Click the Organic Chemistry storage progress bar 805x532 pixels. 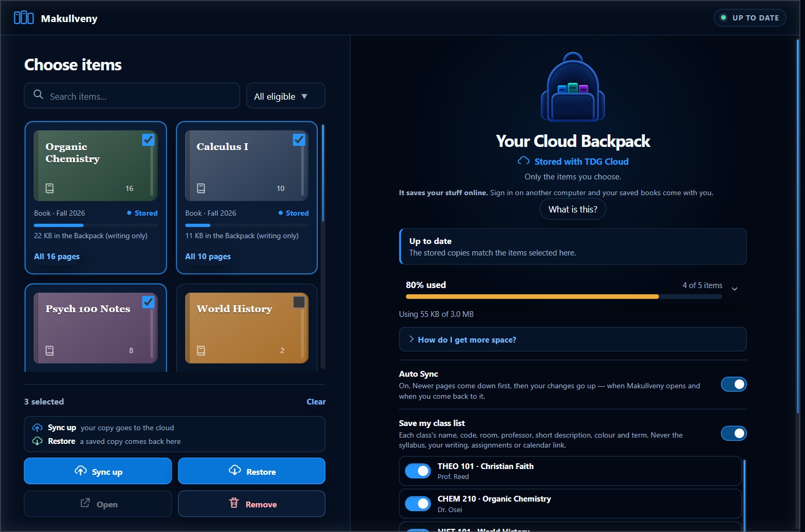pyautogui.click(x=96, y=225)
